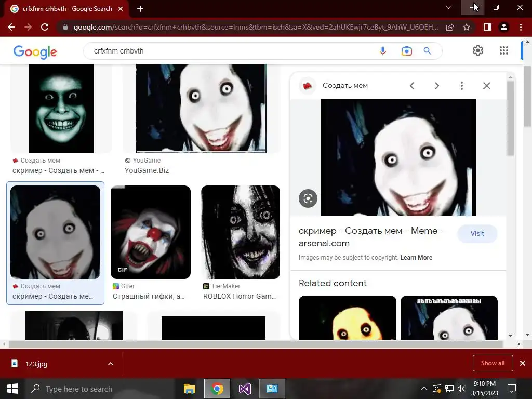Close the Google Search tab

121,9
